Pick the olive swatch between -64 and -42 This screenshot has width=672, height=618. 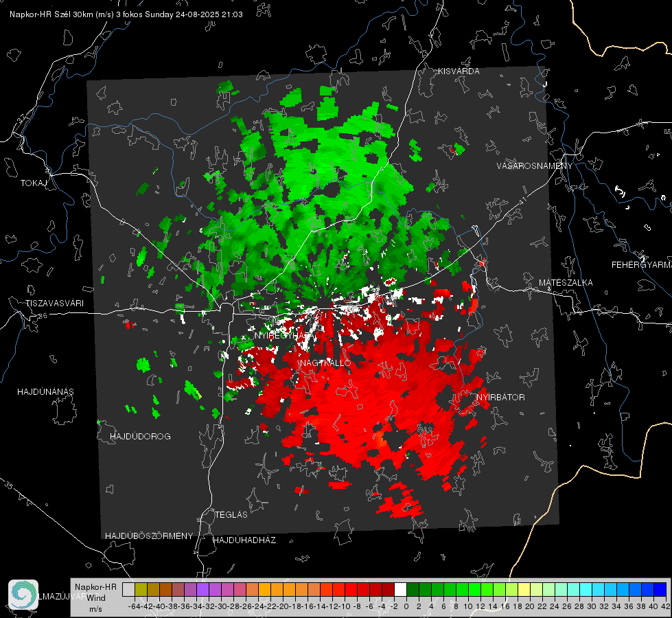pos(141,589)
